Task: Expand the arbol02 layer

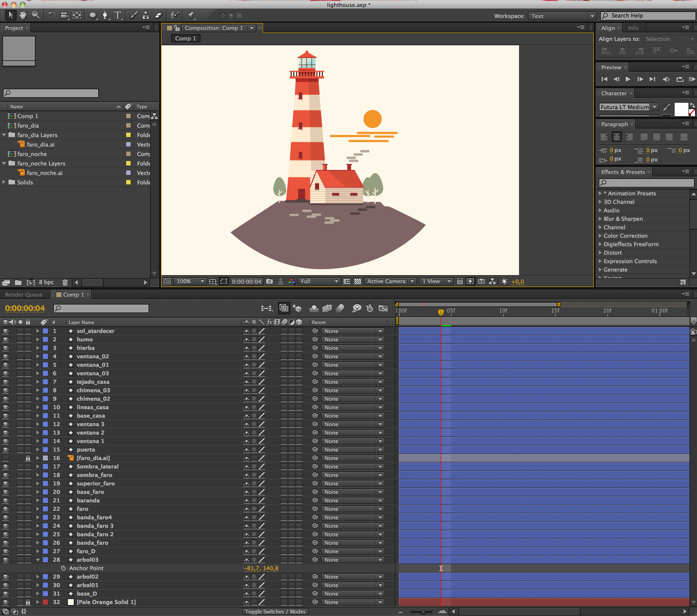Action: [38, 577]
